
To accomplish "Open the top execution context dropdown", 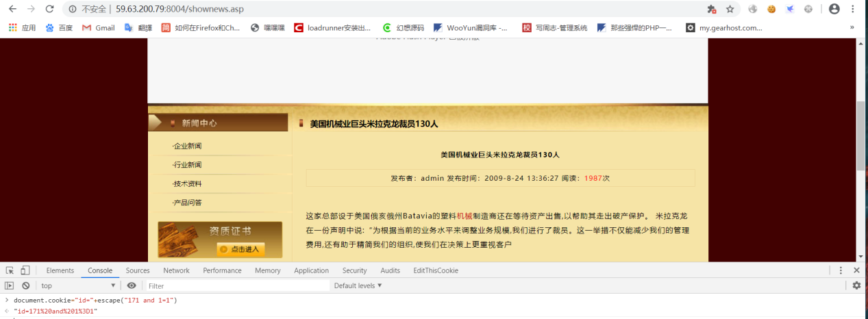I will [78, 285].
